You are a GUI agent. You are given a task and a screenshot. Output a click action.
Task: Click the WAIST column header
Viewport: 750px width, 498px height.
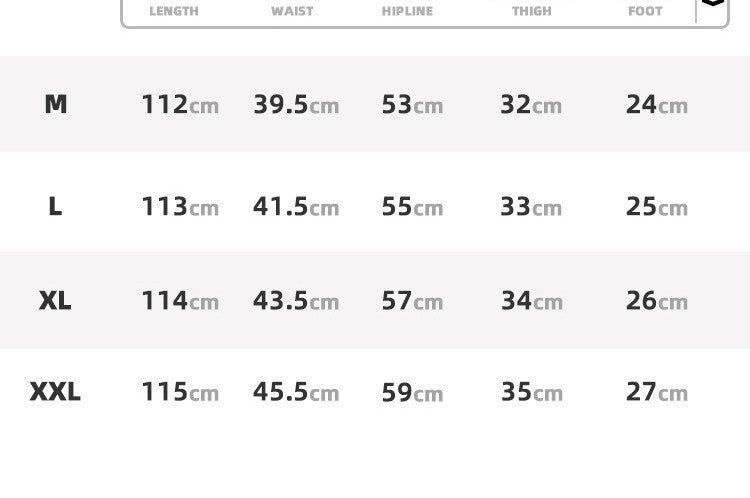[292, 11]
